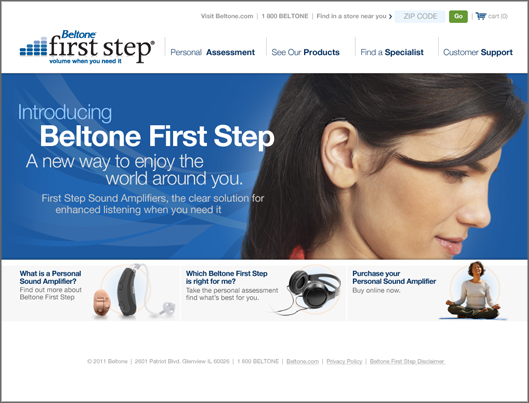Click the green Go button

point(458,16)
